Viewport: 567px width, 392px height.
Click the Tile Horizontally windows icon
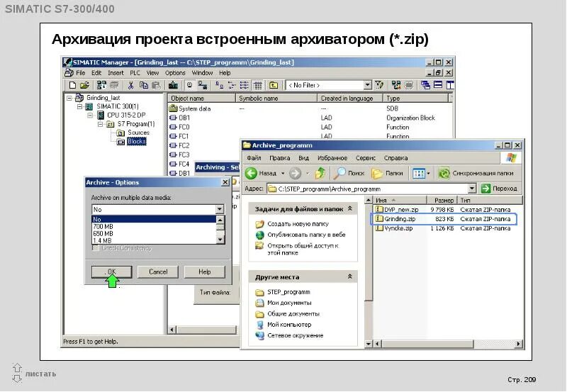[438, 85]
